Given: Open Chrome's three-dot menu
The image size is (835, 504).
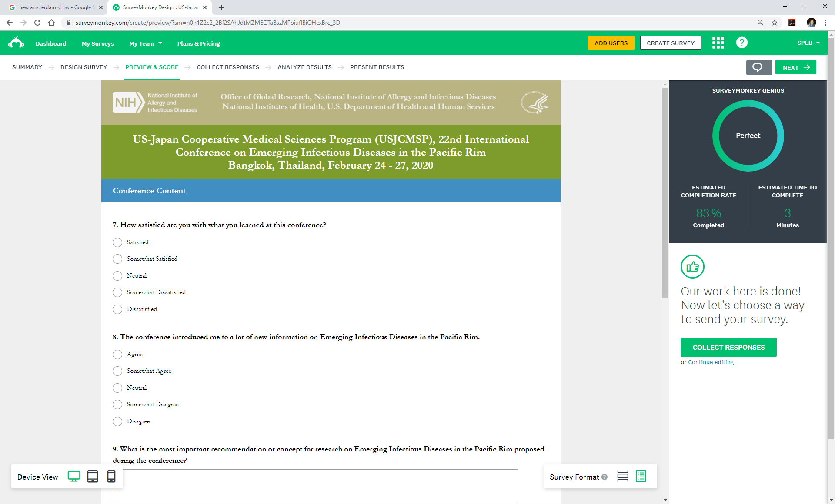Looking at the screenshot, I should pos(825,23).
